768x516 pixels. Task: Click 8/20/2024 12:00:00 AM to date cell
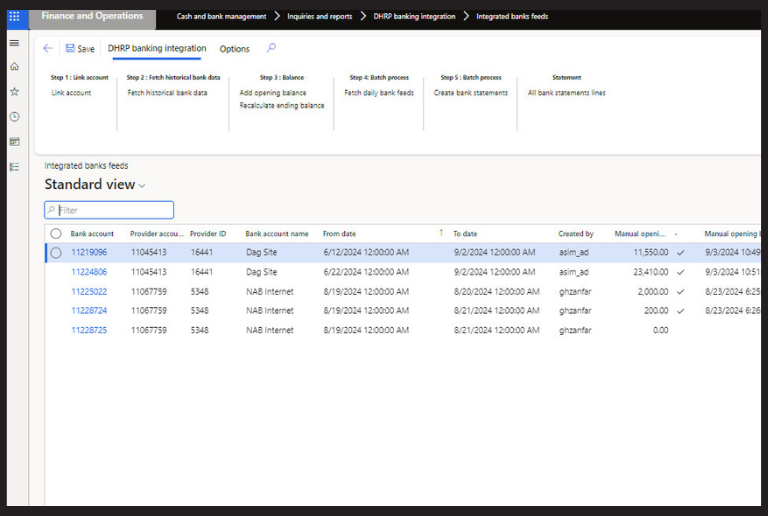[x=497, y=291]
